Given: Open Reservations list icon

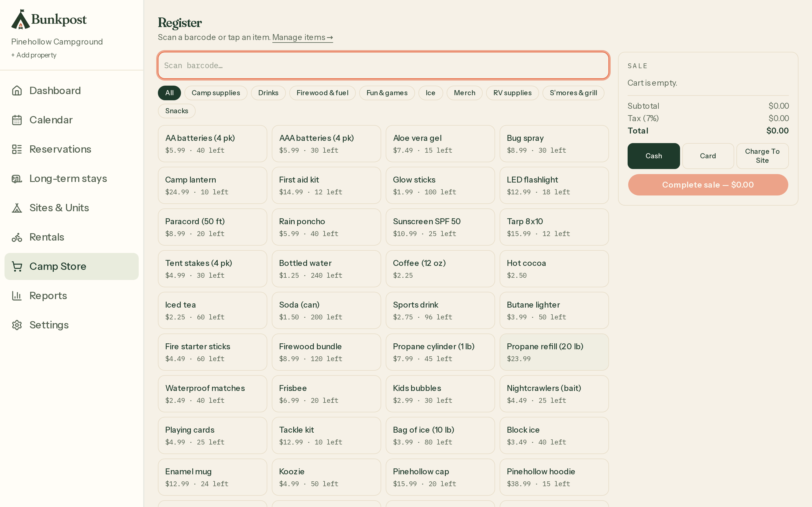Looking at the screenshot, I should pos(17,149).
